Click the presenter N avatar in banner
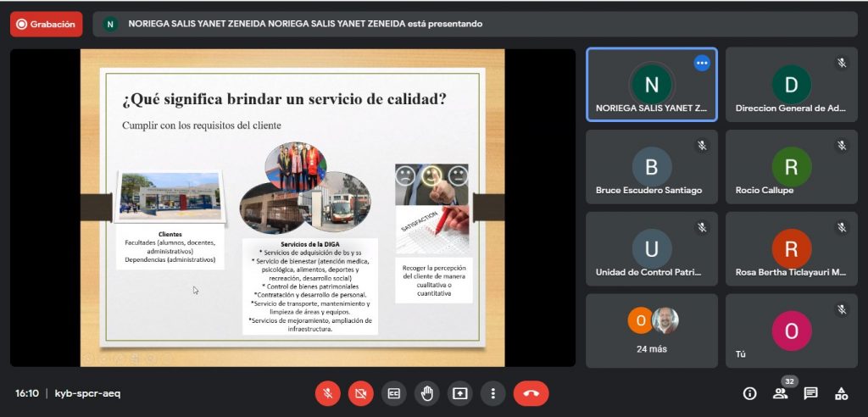Viewport: 868px width, 417px height. click(x=110, y=25)
